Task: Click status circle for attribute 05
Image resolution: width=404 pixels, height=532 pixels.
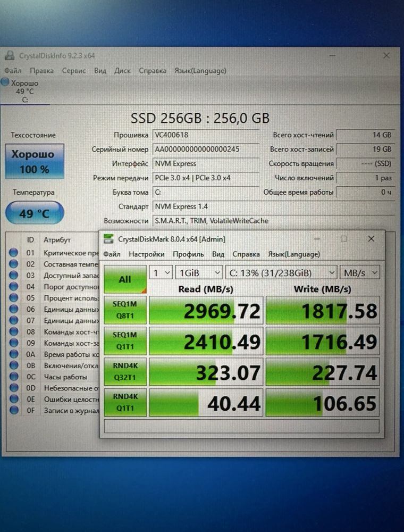Action: click(x=14, y=298)
